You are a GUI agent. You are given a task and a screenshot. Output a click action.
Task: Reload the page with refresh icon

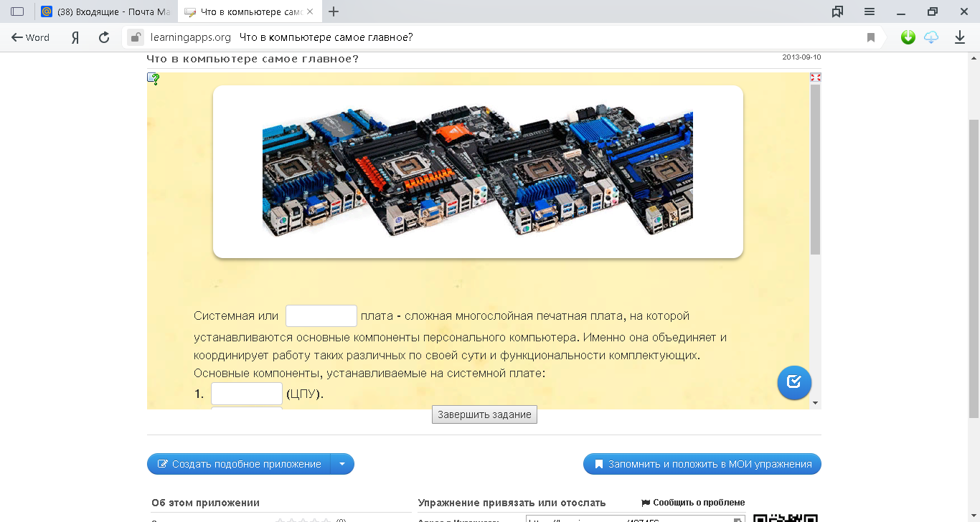coord(104,38)
